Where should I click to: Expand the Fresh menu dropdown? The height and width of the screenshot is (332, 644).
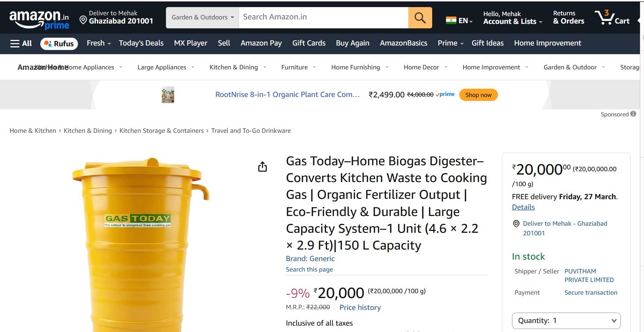tap(99, 43)
